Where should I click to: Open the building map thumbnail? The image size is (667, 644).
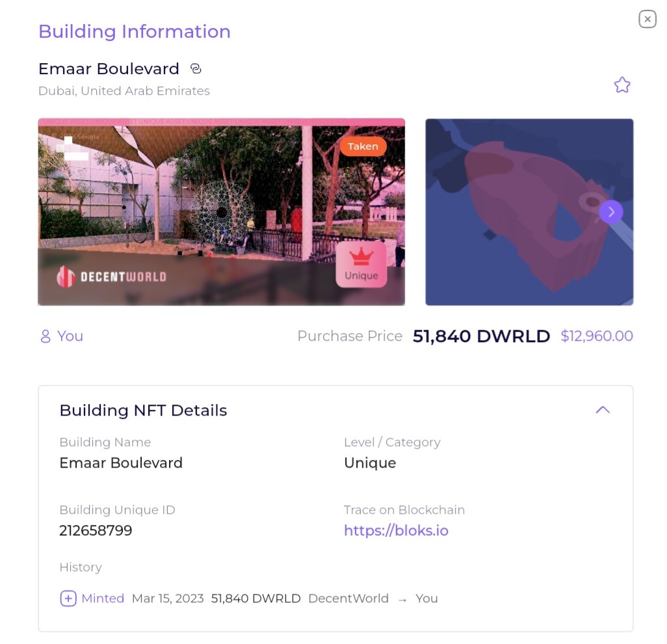pyautogui.click(x=529, y=212)
